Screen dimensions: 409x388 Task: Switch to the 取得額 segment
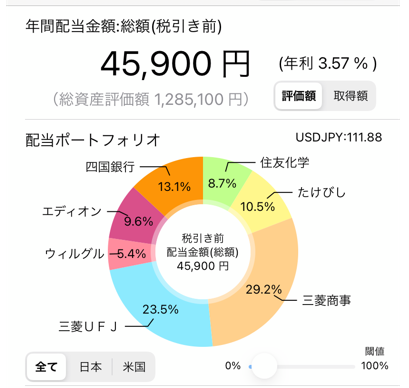(x=350, y=96)
